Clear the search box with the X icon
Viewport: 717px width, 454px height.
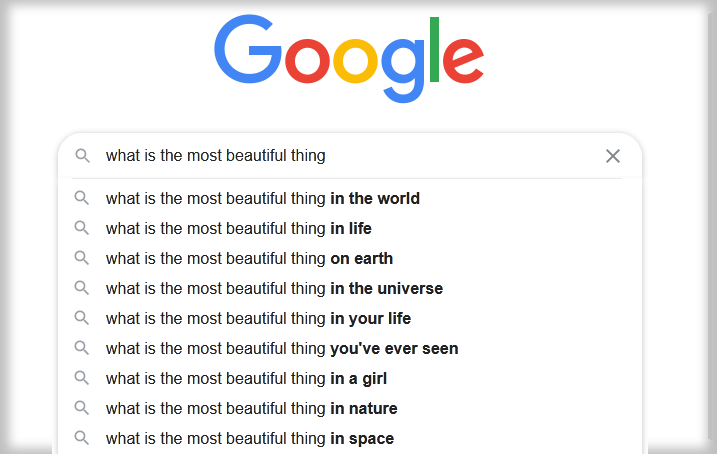coord(613,156)
